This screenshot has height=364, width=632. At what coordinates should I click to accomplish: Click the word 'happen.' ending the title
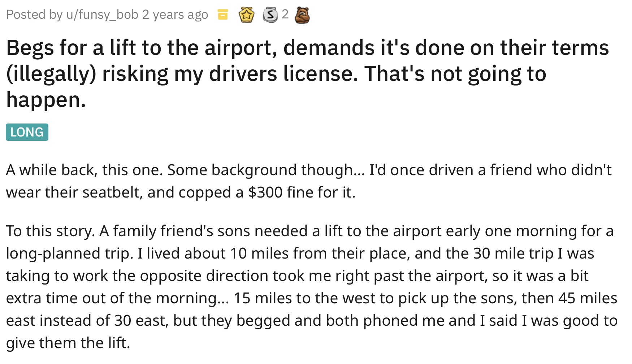[x=46, y=100]
